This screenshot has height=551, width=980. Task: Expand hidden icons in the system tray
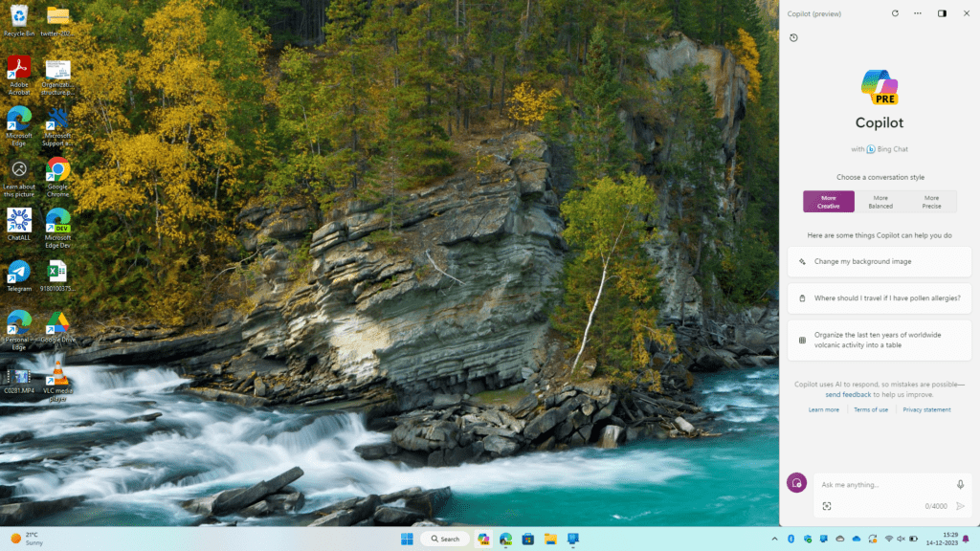point(775,539)
